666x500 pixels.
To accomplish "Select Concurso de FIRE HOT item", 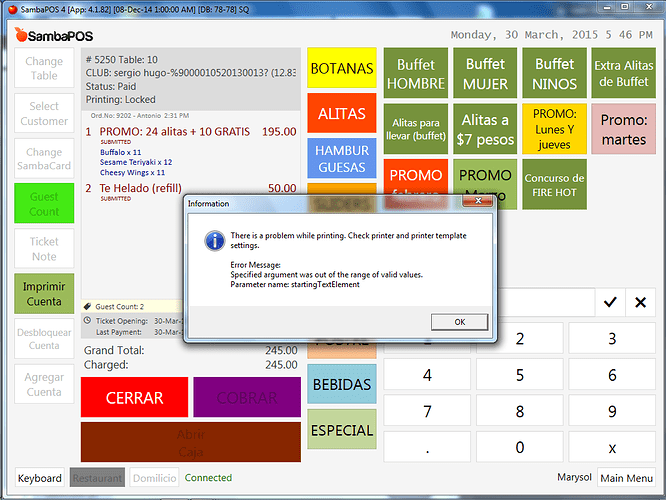I will coord(554,185).
